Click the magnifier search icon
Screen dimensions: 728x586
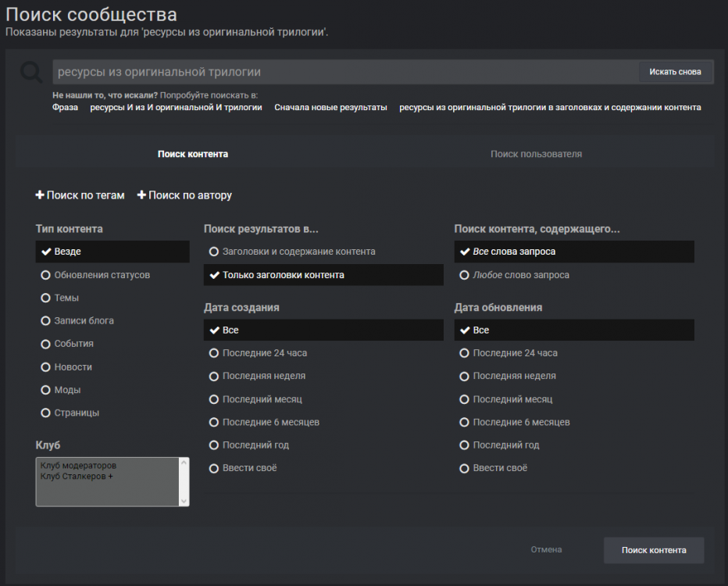coord(30,72)
